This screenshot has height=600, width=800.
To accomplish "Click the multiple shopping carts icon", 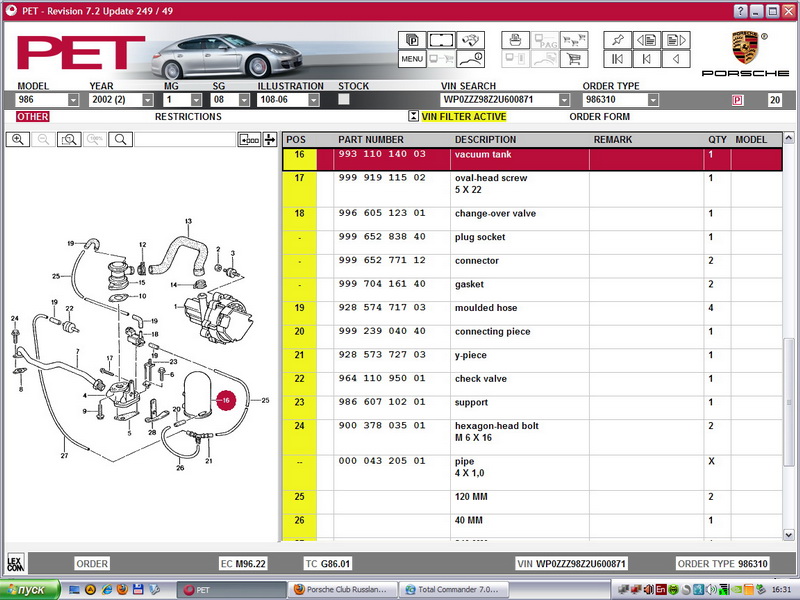I will (x=574, y=40).
